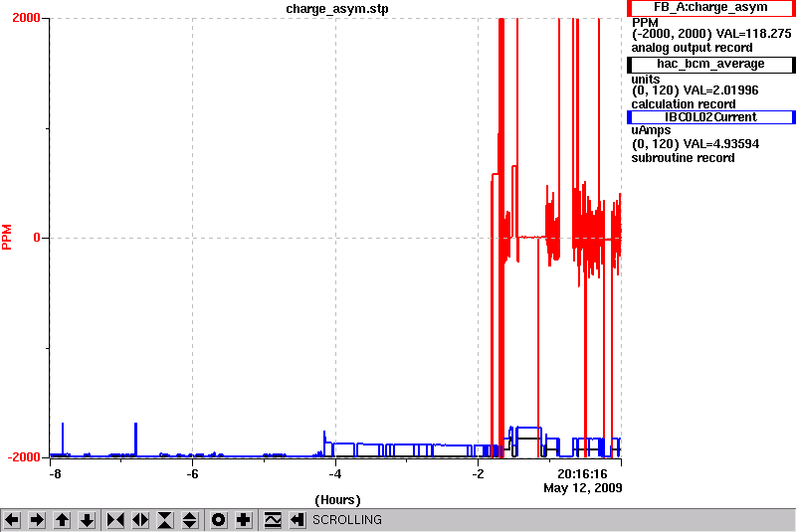796x532 pixels.
Task: Select the FB_A:charge_asym curve legend box
Action: [710, 8]
